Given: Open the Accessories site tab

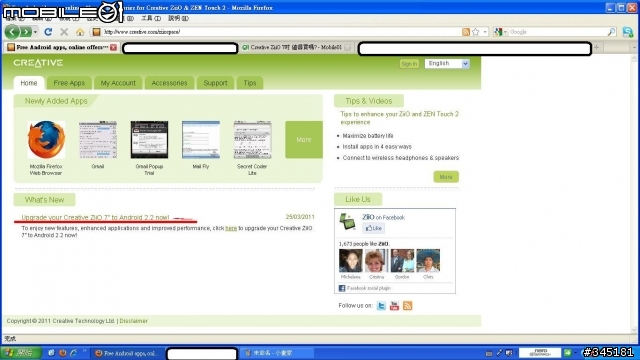Looking at the screenshot, I should pos(169,83).
